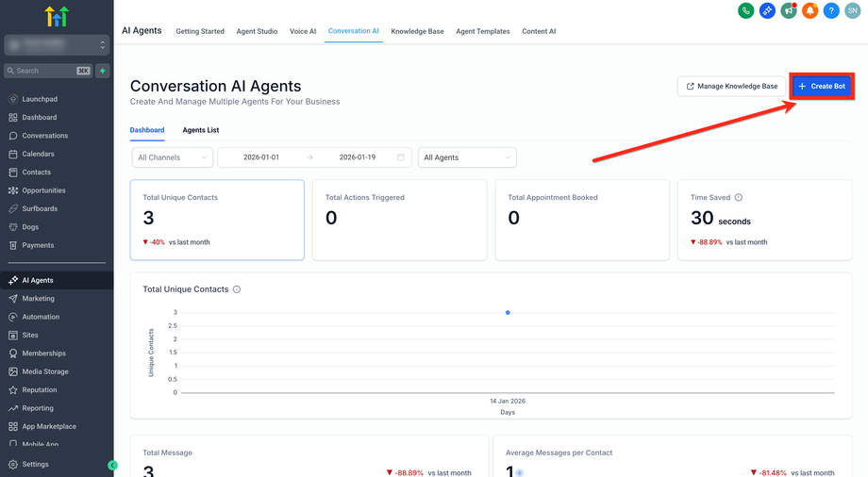Click the phone dialer icon in header
868x477 pixels.
click(745, 10)
